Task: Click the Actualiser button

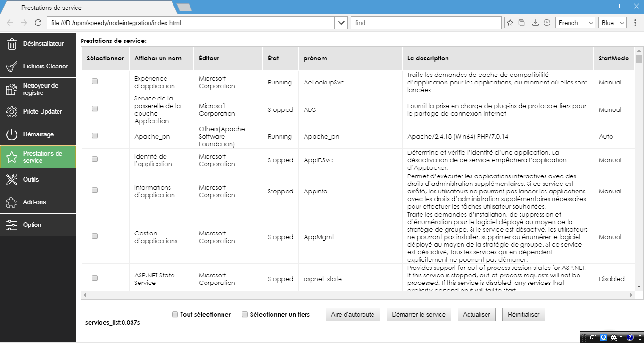Action: (477, 314)
